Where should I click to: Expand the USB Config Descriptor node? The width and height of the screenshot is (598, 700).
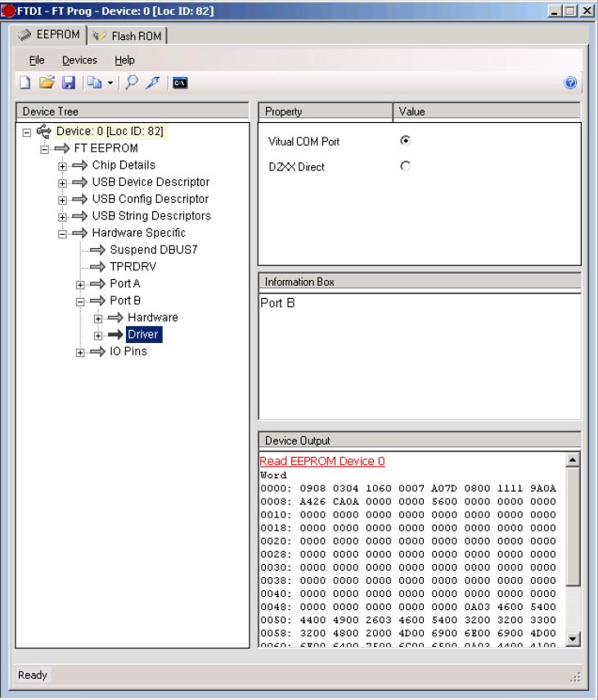point(62,201)
